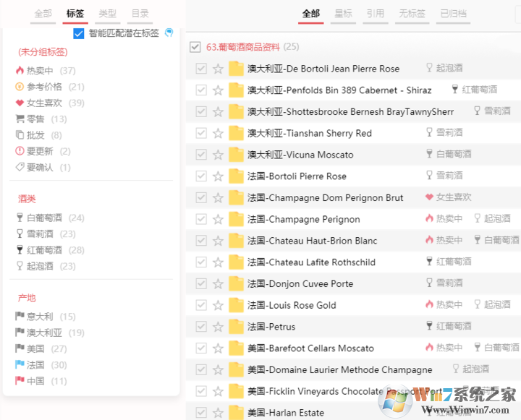Open the 已归档 tab
521x420 pixels.
point(453,14)
